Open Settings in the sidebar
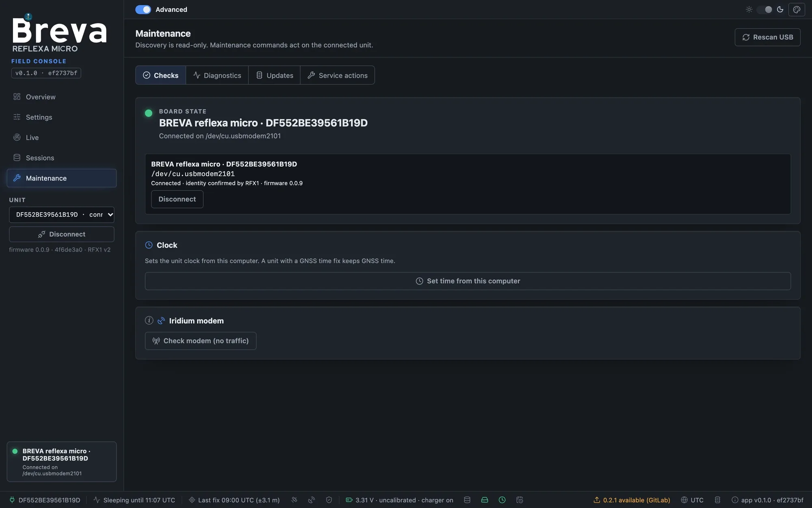This screenshot has height=508, width=812. point(62,117)
